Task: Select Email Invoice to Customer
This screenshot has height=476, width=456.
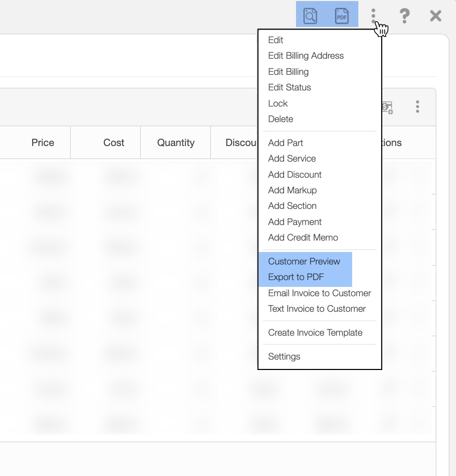Action: [319, 293]
